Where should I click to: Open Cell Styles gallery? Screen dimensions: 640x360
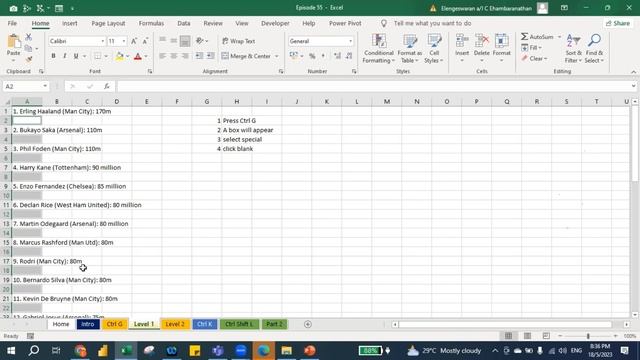(433, 49)
